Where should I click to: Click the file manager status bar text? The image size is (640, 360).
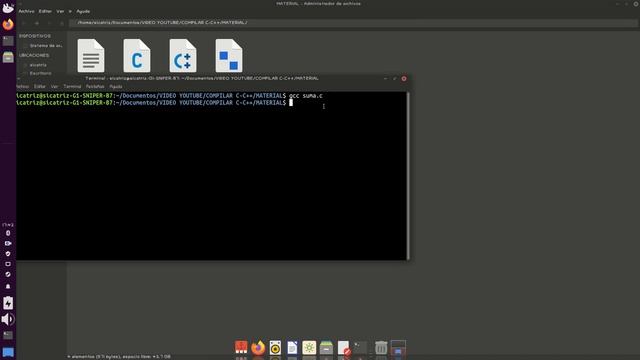pos(119,356)
